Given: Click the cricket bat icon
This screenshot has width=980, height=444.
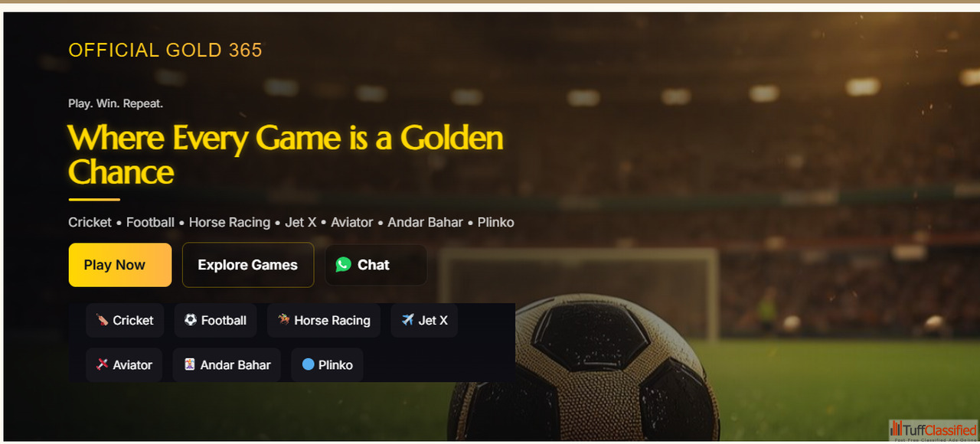Looking at the screenshot, I should coord(102,320).
